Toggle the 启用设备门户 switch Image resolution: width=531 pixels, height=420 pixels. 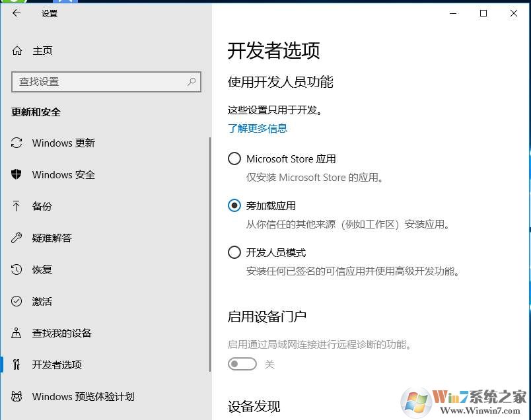click(242, 364)
